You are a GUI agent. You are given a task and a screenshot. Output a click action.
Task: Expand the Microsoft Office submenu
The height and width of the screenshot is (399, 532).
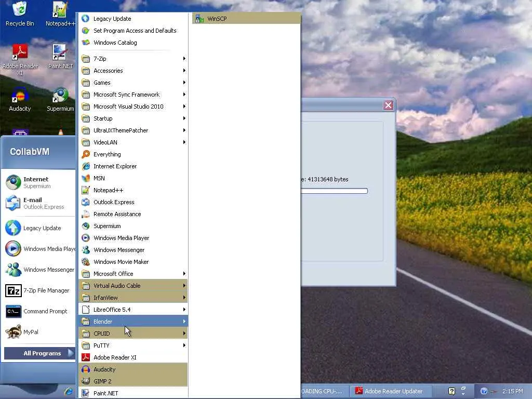(134, 274)
